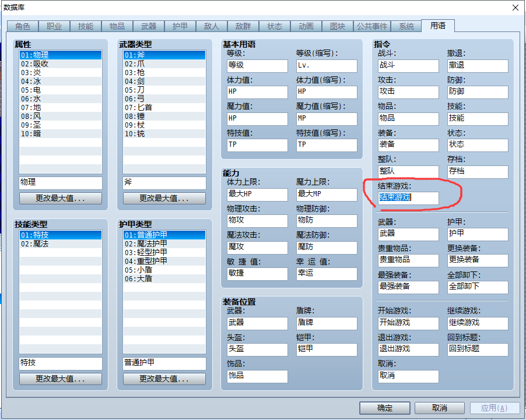The image size is (526, 420).
Task: Open the 物品 tab
Action: [117, 26]
